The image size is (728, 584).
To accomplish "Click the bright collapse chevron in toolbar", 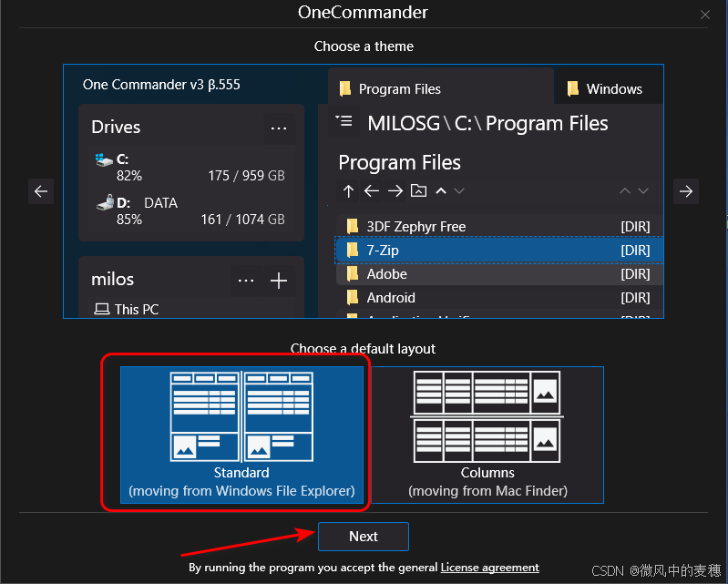I will (x=441, y=190).
